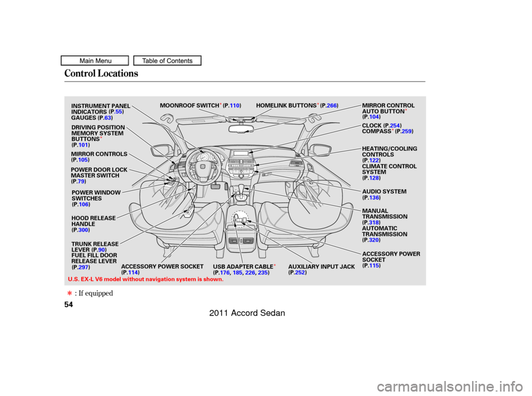
Task: Open page 136 link for Audio System
Action: click(374, 197)
